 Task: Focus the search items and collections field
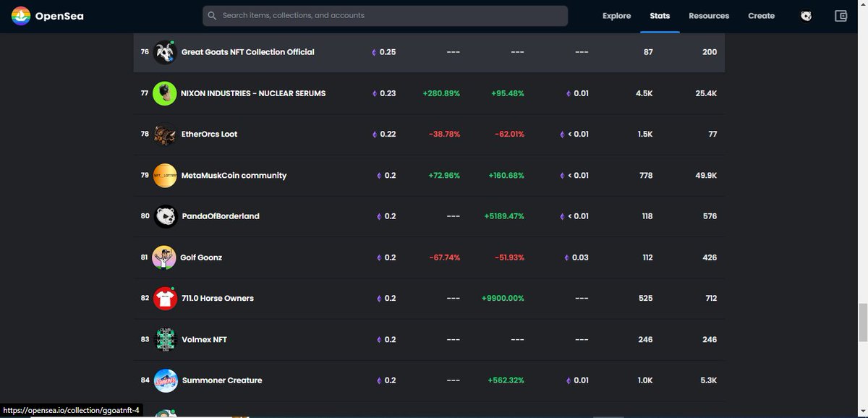(385, 16)
